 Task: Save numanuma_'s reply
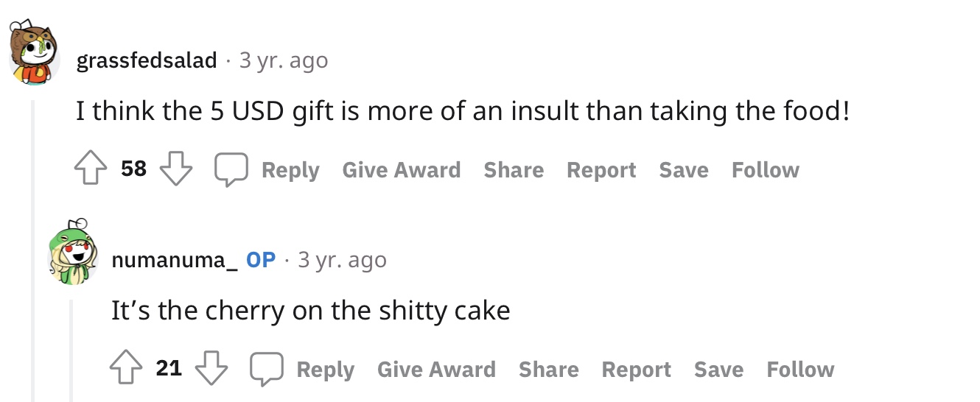[719, 369]
